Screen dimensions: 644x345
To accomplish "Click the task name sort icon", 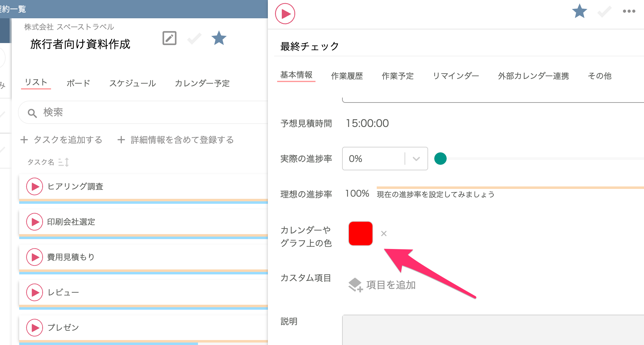I will click(64, 162).
